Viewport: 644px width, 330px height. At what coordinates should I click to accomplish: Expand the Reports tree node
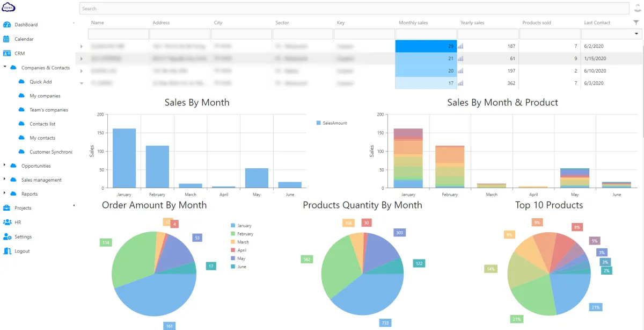(5, 193)
